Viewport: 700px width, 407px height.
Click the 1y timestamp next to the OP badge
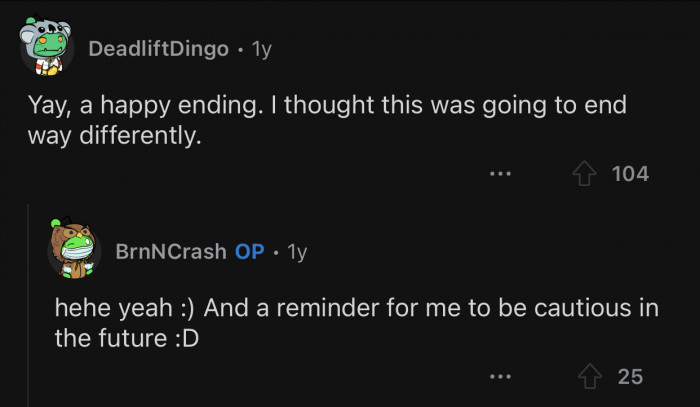pyautogui.click(x=297, y=252)
